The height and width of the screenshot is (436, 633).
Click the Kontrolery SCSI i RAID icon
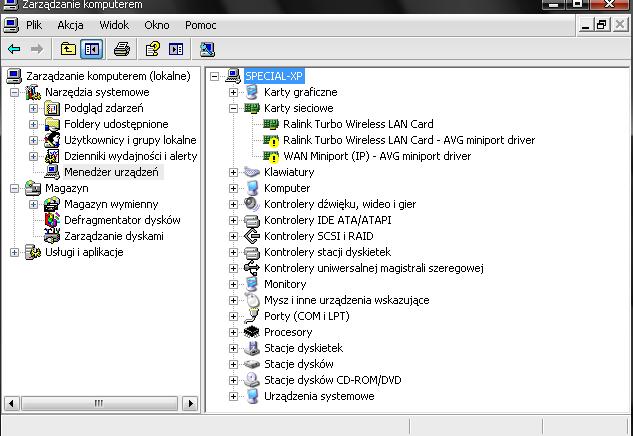coord(252,236)
